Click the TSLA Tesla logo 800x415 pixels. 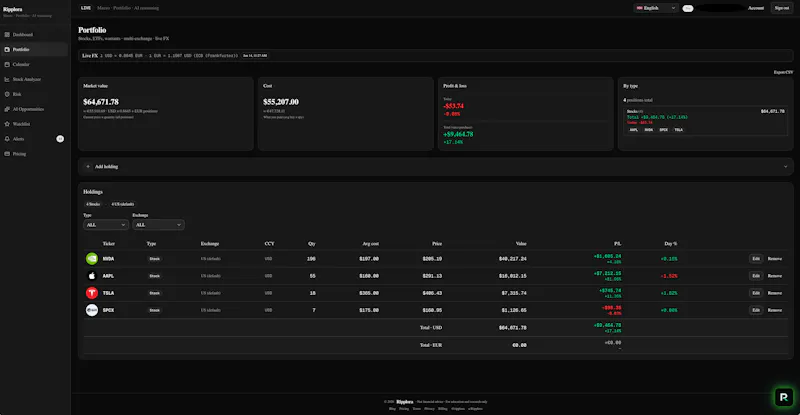(x=92, y=293)
